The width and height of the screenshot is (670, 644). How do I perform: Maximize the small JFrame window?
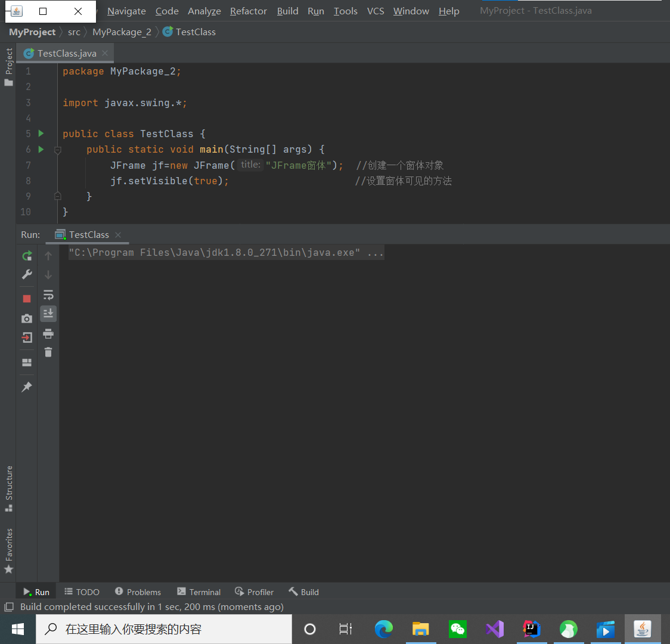[x=43, y=11]
